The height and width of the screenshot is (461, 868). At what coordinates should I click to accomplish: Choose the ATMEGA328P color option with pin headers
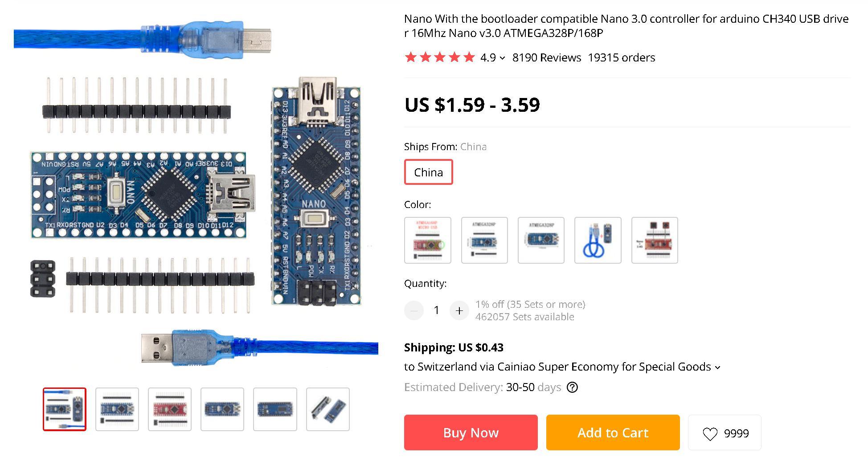tap(484, 240)
